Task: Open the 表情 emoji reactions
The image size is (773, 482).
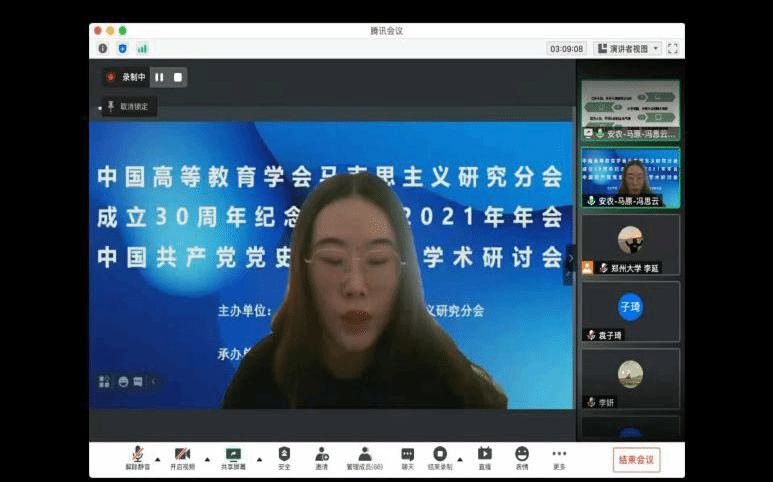Action: pos(522,458)
